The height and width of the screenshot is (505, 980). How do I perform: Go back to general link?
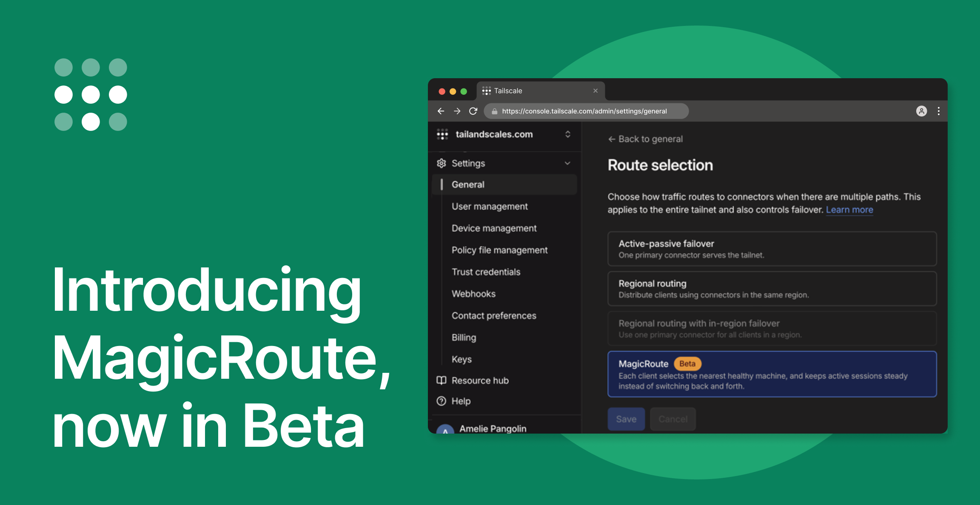coord(645,139)
